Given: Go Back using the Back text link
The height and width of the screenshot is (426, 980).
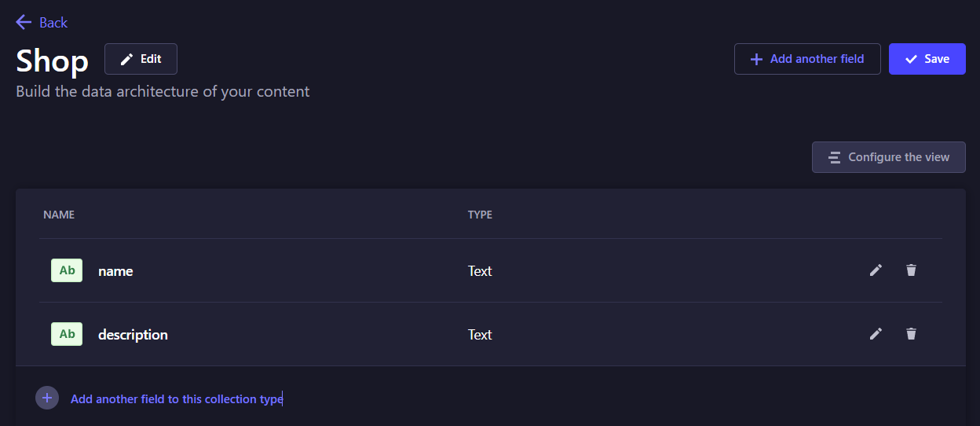Looking at the screenshot, I should (53, 23).
